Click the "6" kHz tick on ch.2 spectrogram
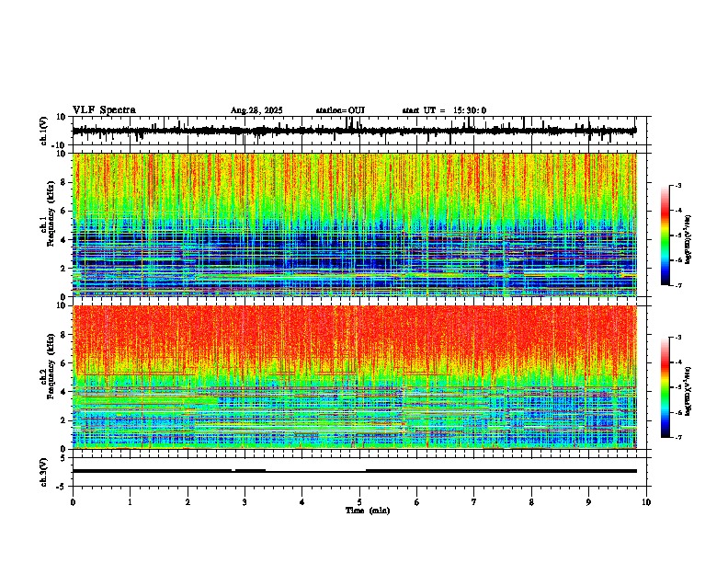The width and height of the screenshot is (728, 563). point(64,363)
